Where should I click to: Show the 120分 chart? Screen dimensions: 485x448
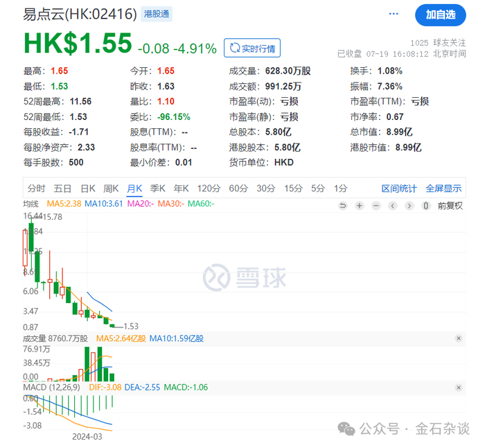[x=209, y=188]
